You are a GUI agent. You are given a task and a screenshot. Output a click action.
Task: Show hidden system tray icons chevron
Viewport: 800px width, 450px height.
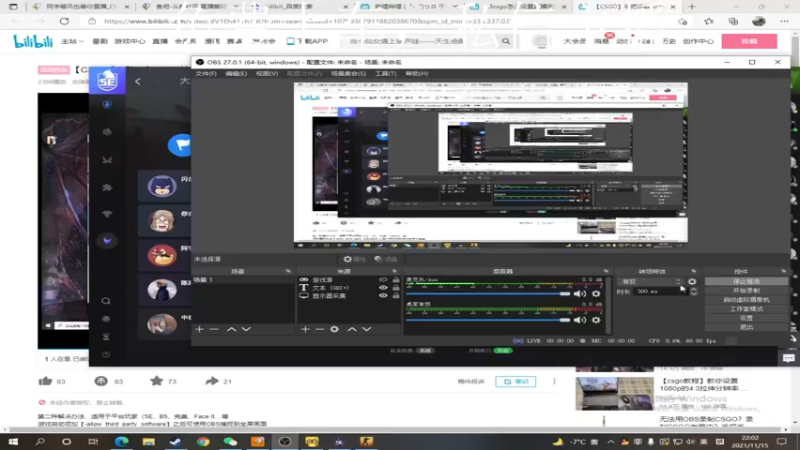611,442
